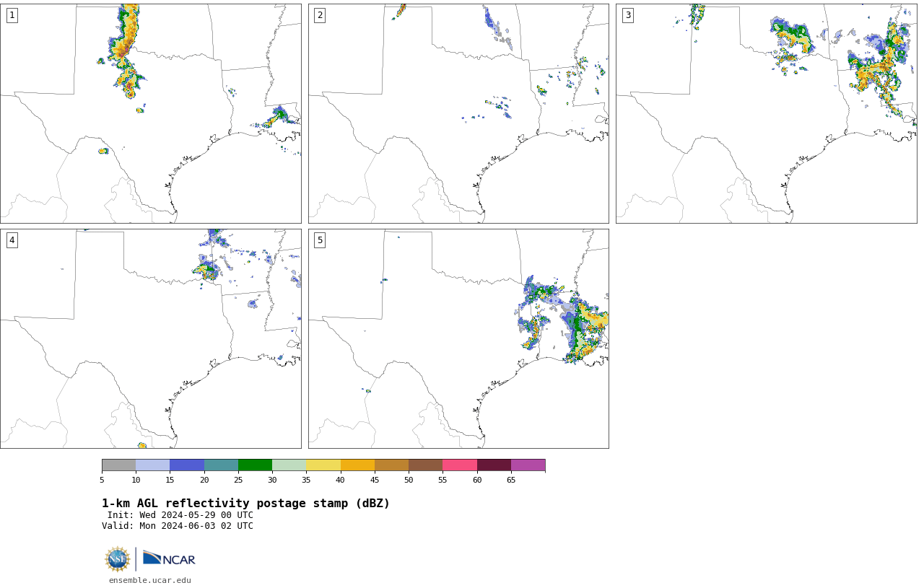
Task: Open ensemble member 3 reflectivity map
Action: [767, 113]
